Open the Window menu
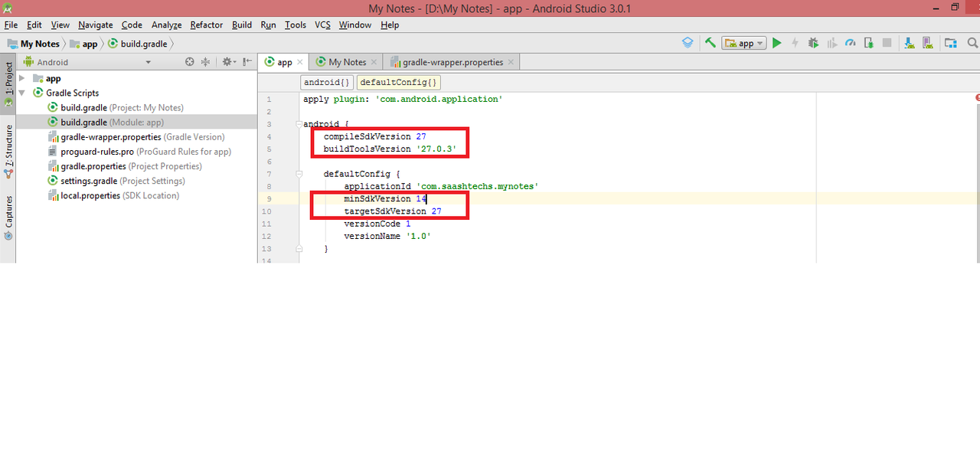Viewport: 980px width, 458px height. tap(354, 25)
